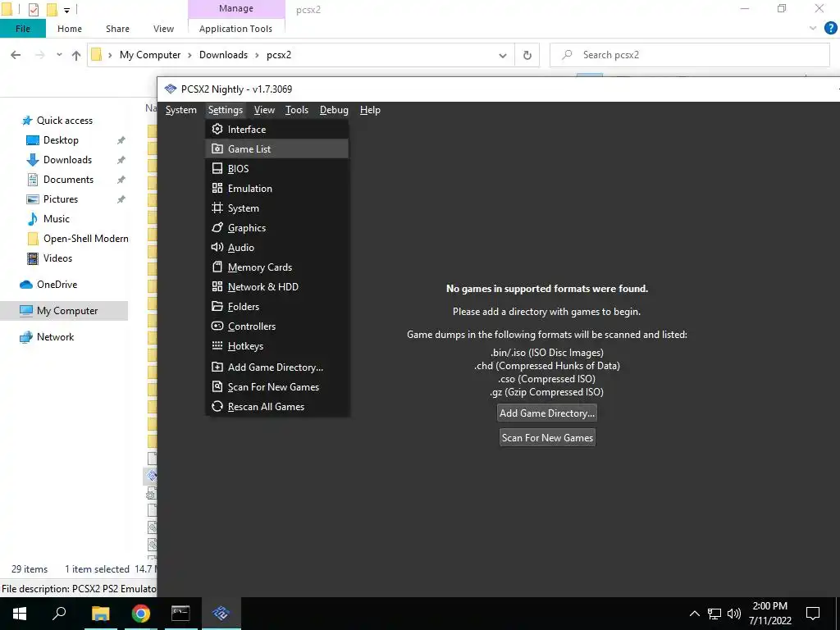Open the Debug menu in PCSX2

tap(334, 110)
